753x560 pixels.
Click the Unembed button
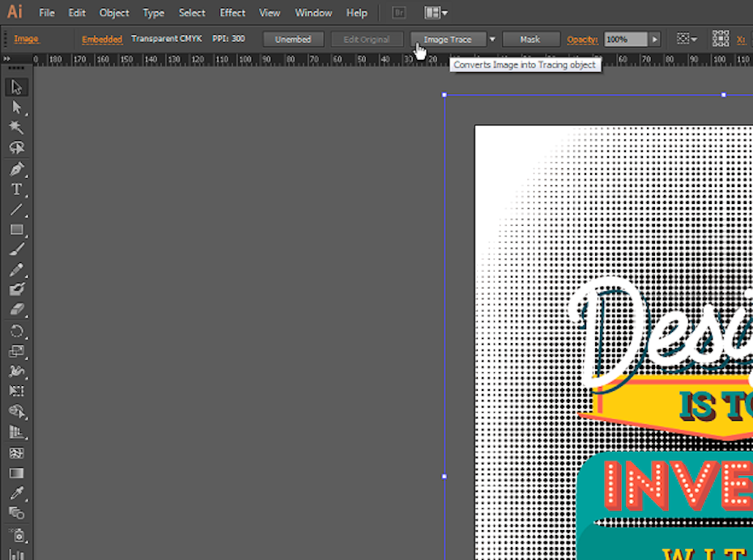pyautogui.click(x=293, y=40)
